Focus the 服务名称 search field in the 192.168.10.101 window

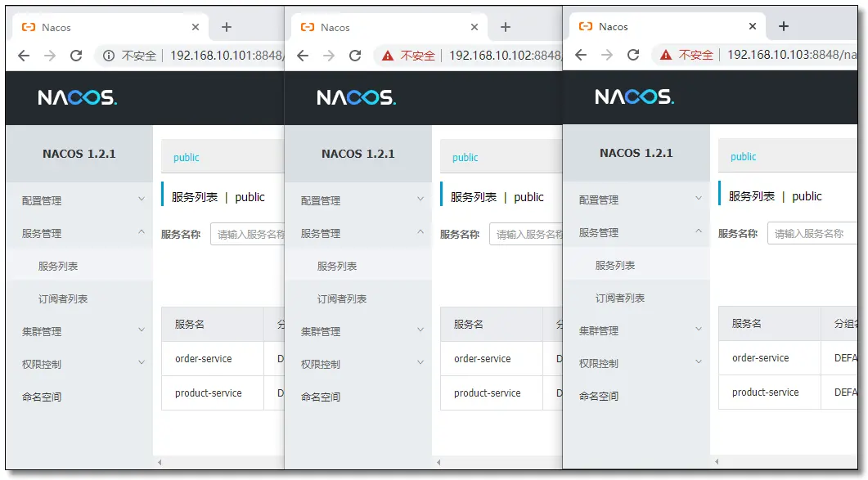click(x=247, y=234)
